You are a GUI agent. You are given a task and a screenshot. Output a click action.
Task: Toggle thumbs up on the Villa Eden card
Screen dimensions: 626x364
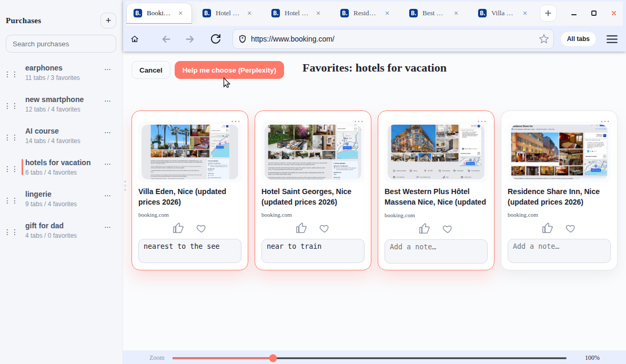click(x=178, y=228)
